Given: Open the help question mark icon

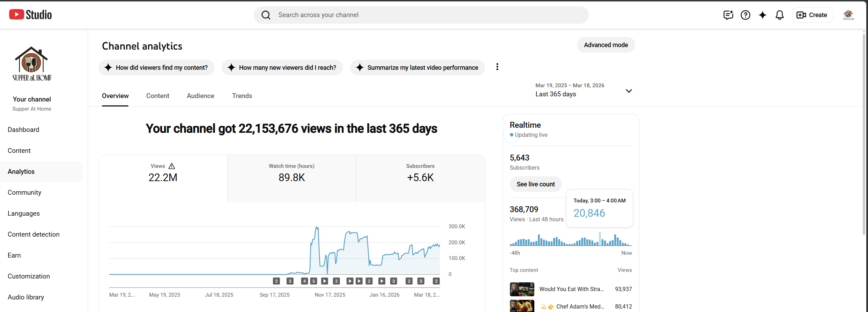Looking at the screenshot, I should point(745,15).
